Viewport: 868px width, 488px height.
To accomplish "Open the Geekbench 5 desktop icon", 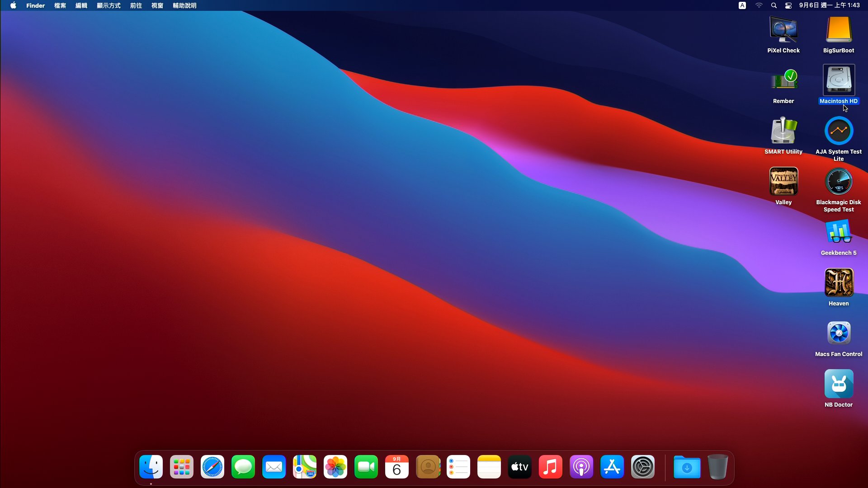I will tap(839, 232).
